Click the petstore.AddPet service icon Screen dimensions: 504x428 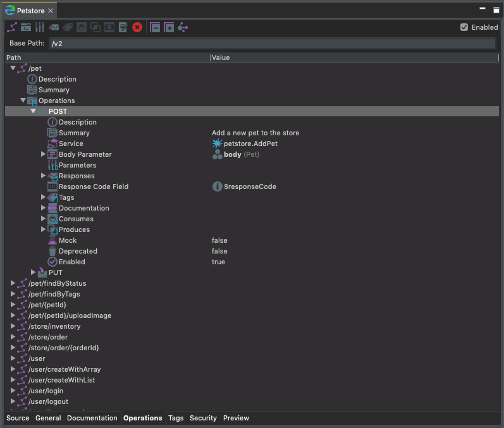click(218, 144)
